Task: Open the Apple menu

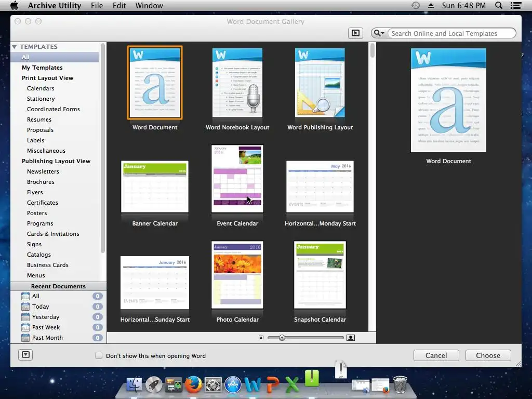Action: point(14,5)
